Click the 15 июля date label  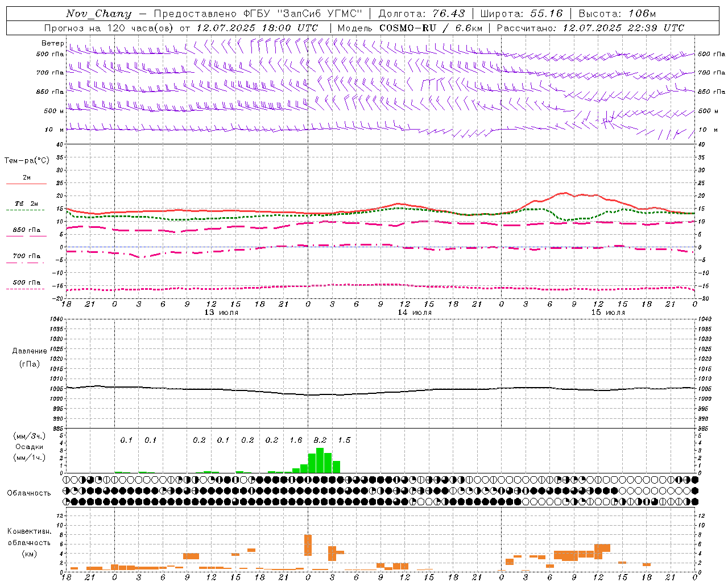click(x=608, y=313)
